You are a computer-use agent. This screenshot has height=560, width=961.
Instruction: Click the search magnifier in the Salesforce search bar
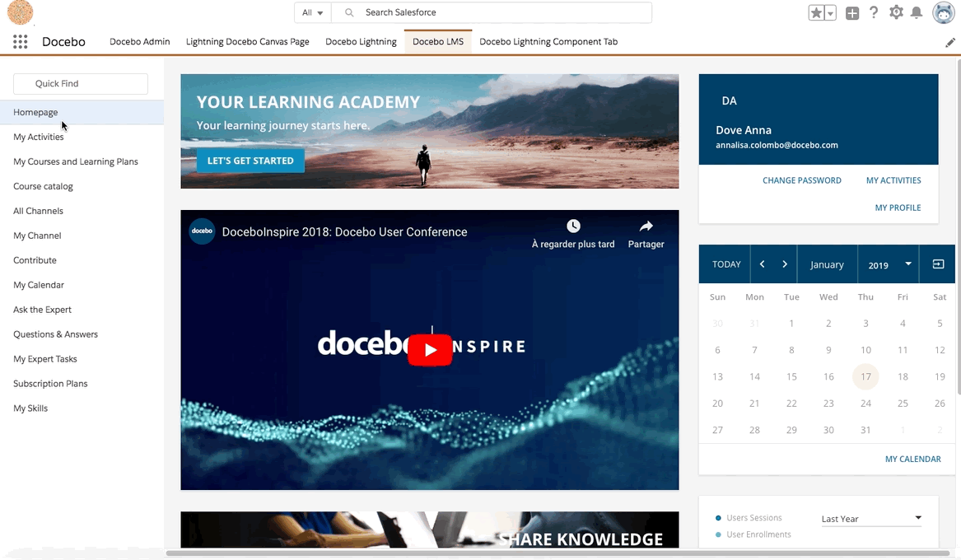tap(348, 12)
